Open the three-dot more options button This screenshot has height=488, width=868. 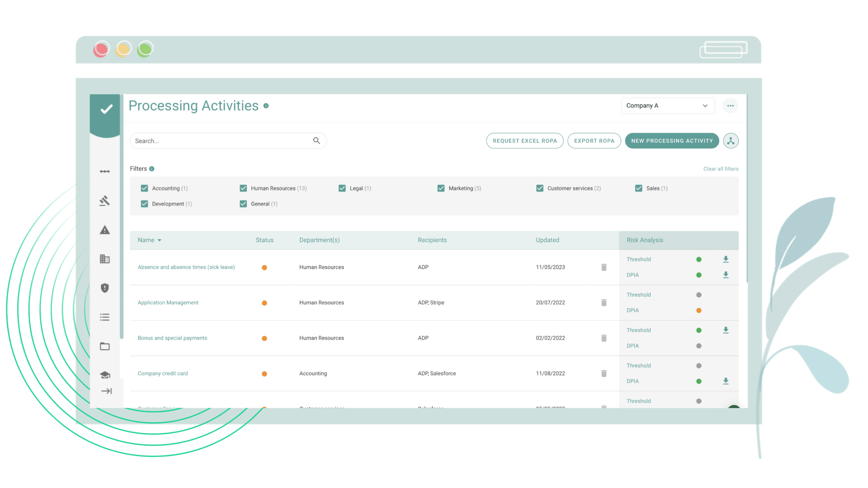(x=731, y=106)
